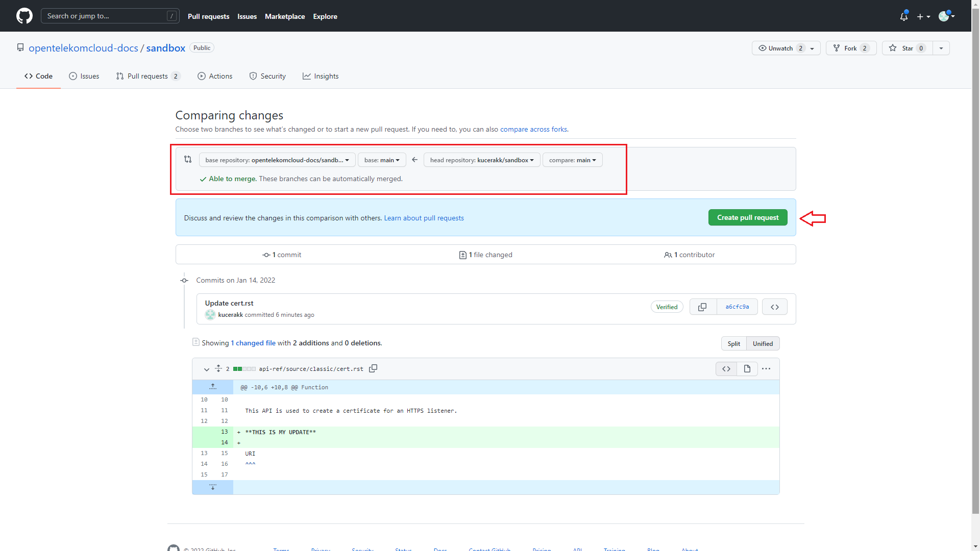
Task: Click the 1 file changed summary tab
Action: pyautogui.click(x=485, y=255)
